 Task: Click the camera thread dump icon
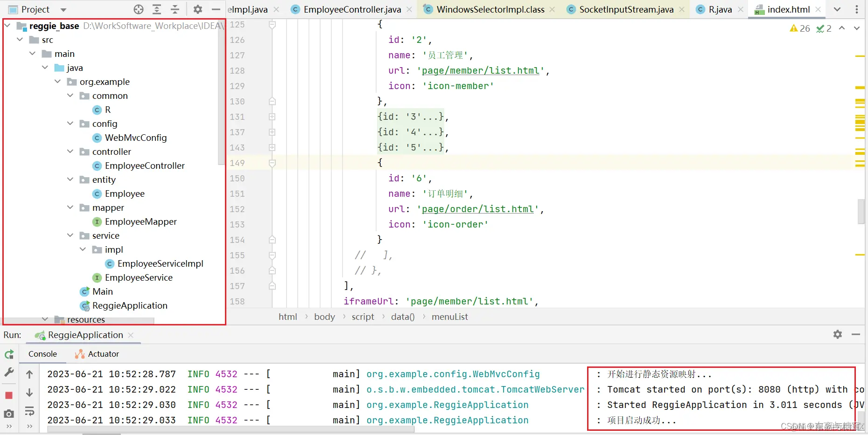pyautogui.click(x=9, y=414)
